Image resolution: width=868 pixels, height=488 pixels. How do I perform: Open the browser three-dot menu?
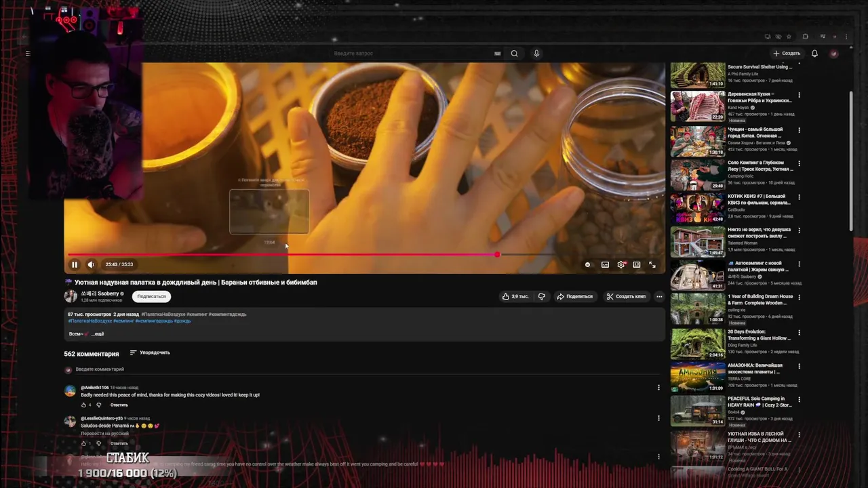click(846, 37)
